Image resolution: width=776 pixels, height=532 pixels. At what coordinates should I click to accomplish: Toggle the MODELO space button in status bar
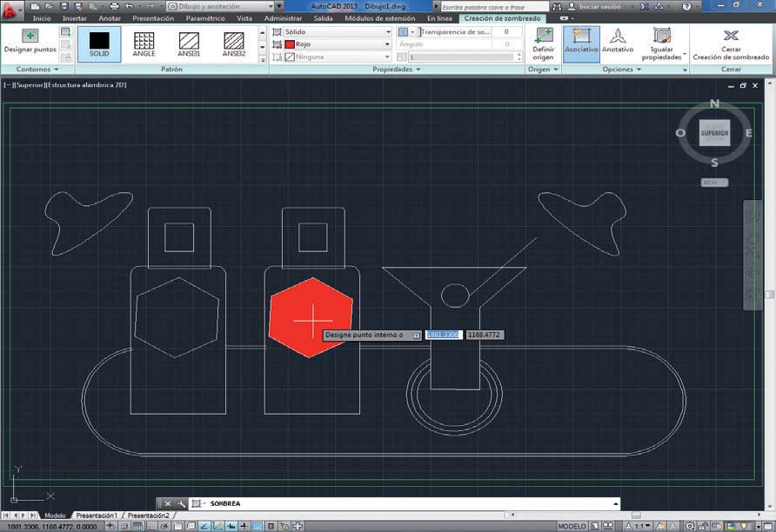572,526
